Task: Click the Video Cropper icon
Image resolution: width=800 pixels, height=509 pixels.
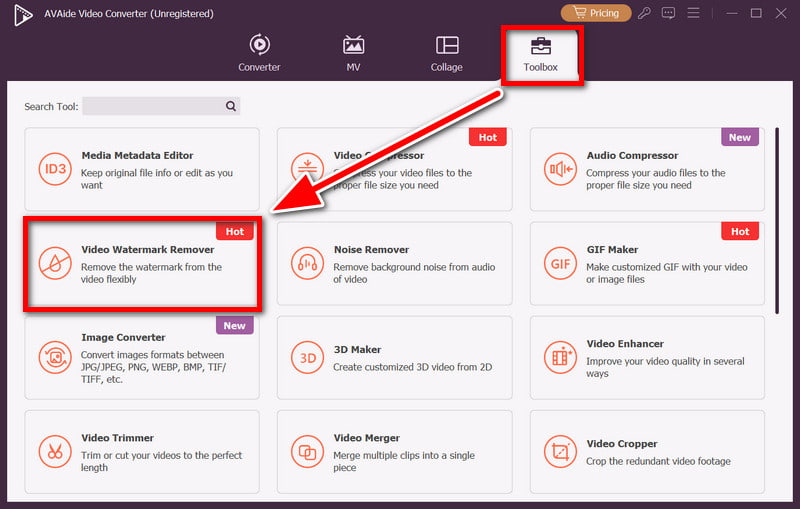Action: click(x=560, y=452)
